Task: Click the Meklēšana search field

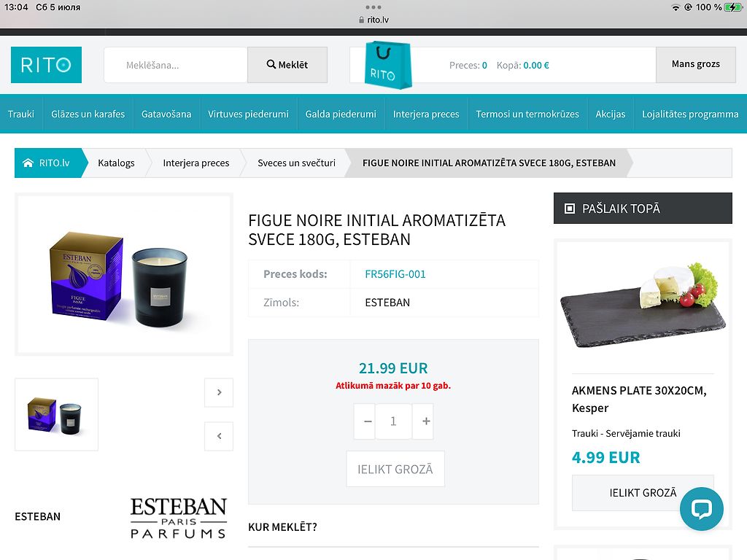Action: coord(176,65)
